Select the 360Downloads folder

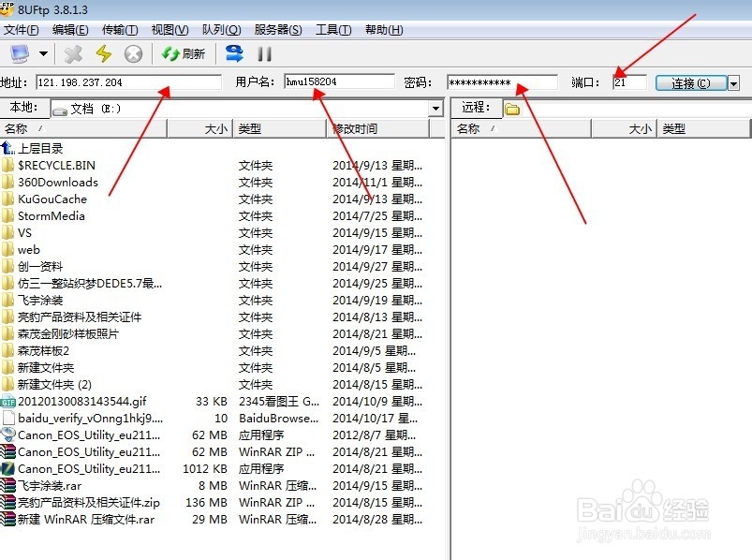(x=57, y=182)
